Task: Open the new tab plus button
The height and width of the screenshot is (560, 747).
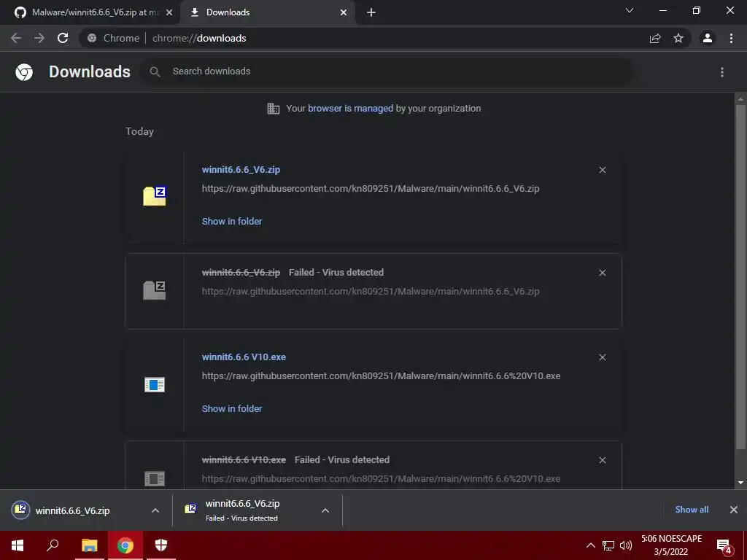Action: click(371, 12)
